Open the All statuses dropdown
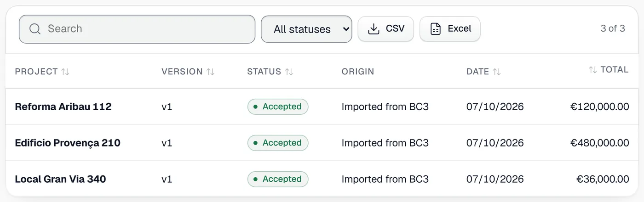This screenshot has height=202, width=644. click(x=306, y=29)
